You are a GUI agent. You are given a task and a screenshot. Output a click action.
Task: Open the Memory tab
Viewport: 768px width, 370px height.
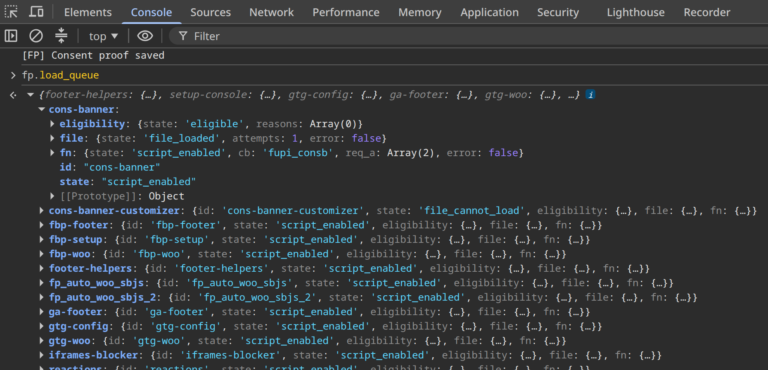coord(420,12)
